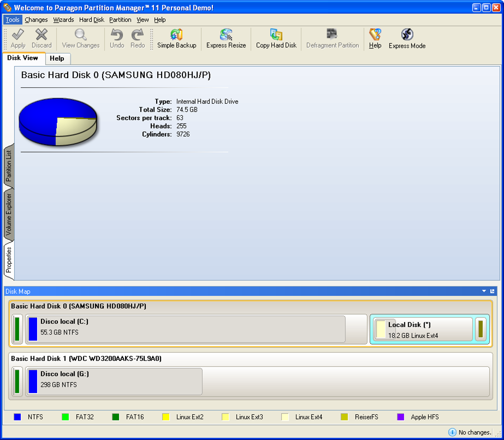Click Defragment Partition toolbar icon
The height and width of the screenshot is (440, 504).
(x=332, y=34)
